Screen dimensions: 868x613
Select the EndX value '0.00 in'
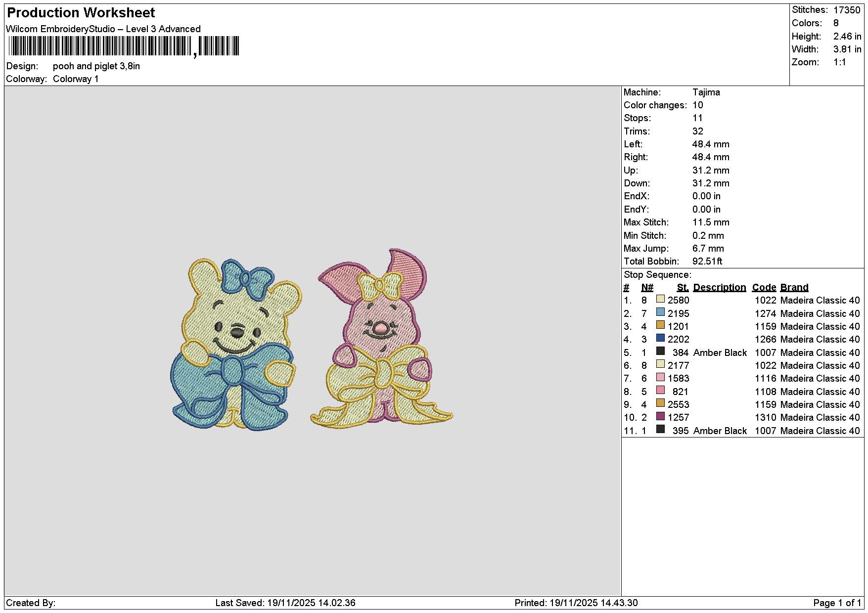(x=706, y=196)
